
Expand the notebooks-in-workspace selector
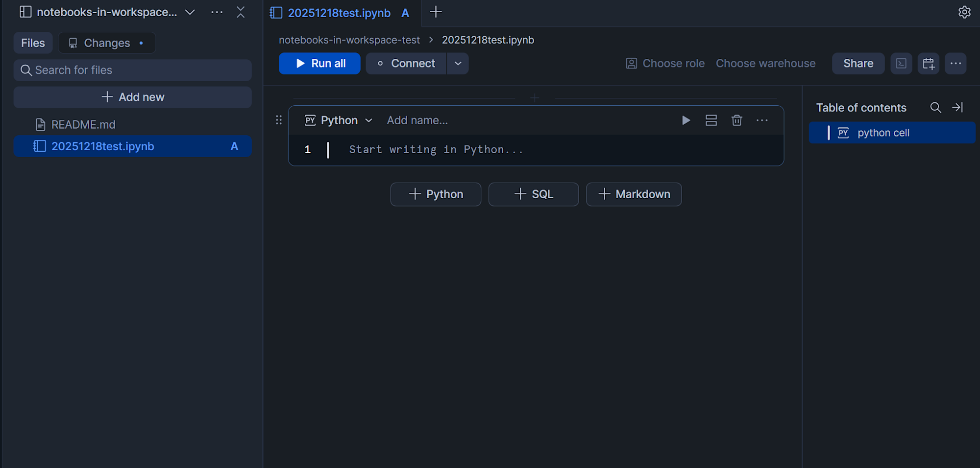click(x=190, y=12)
